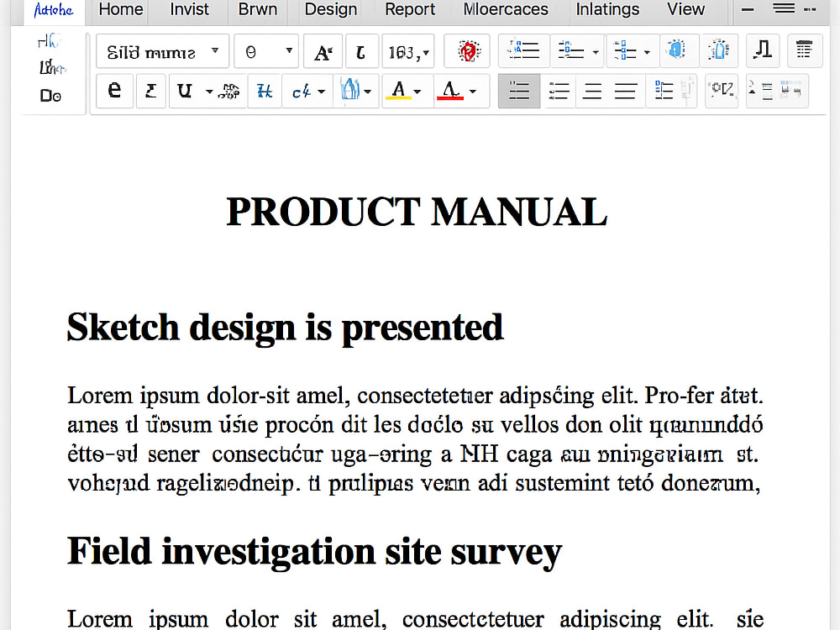Viewport: 840px width, 630px height.
Task: Click the italic-style I icon beside grow font
Action: point(361,51)
